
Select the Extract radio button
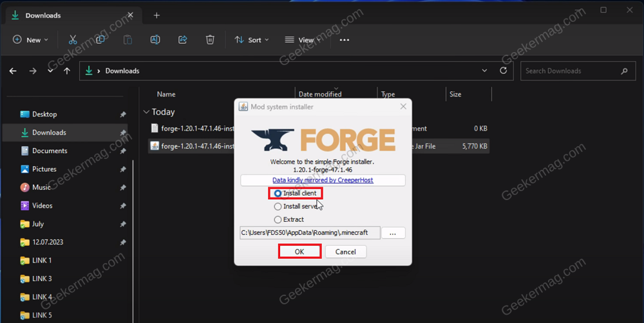click(x=278, y=219)
